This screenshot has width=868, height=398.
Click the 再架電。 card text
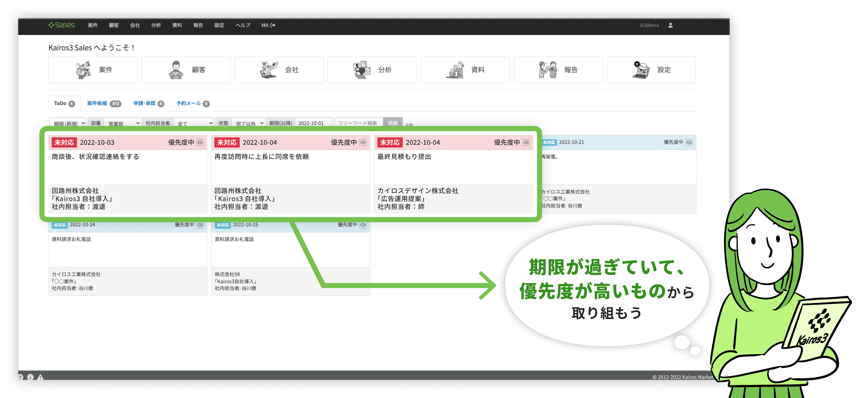(x=550, y=157)
